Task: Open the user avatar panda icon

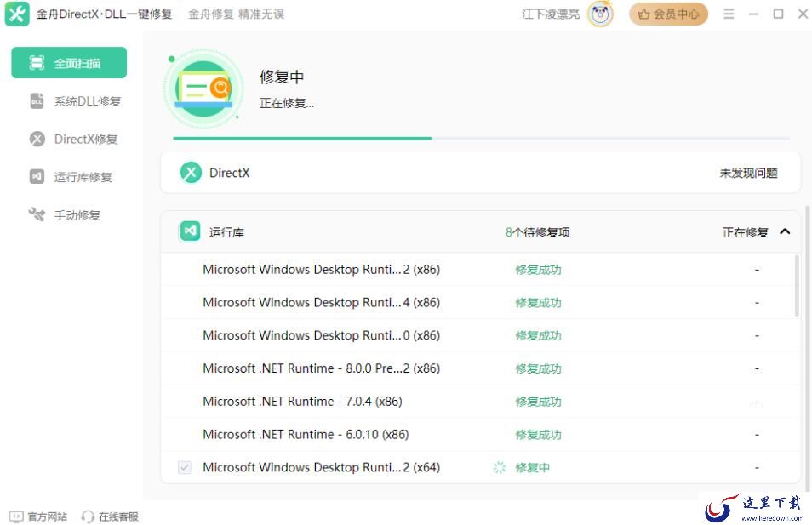Action: click(x=600, y=14)
